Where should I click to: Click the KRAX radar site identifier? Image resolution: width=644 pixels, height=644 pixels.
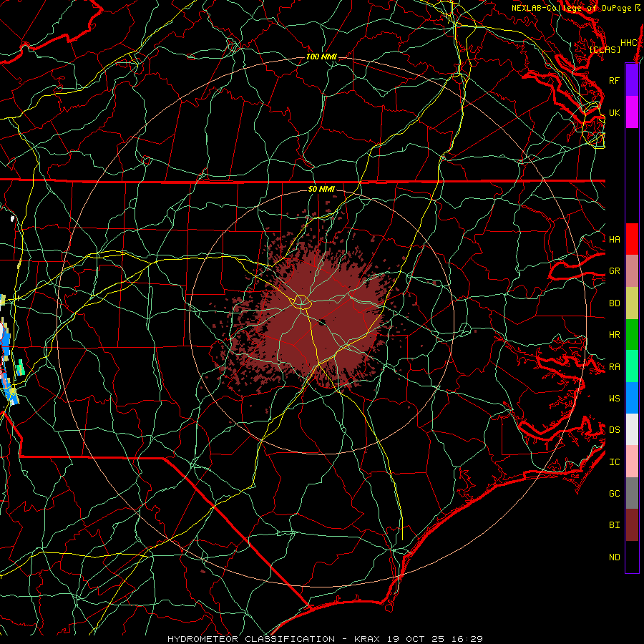(367, 639)
